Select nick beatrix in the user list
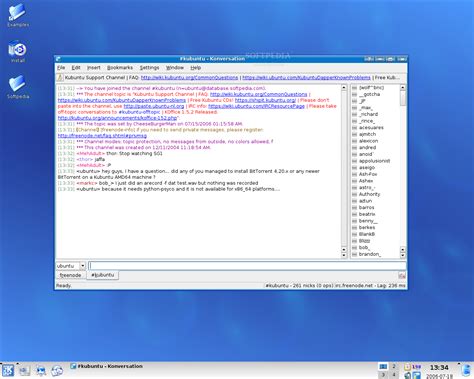 click(367, 214)
